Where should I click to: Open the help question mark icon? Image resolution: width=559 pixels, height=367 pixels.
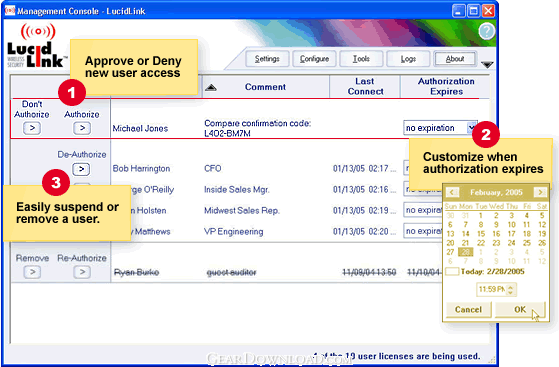tap(486, 31)
